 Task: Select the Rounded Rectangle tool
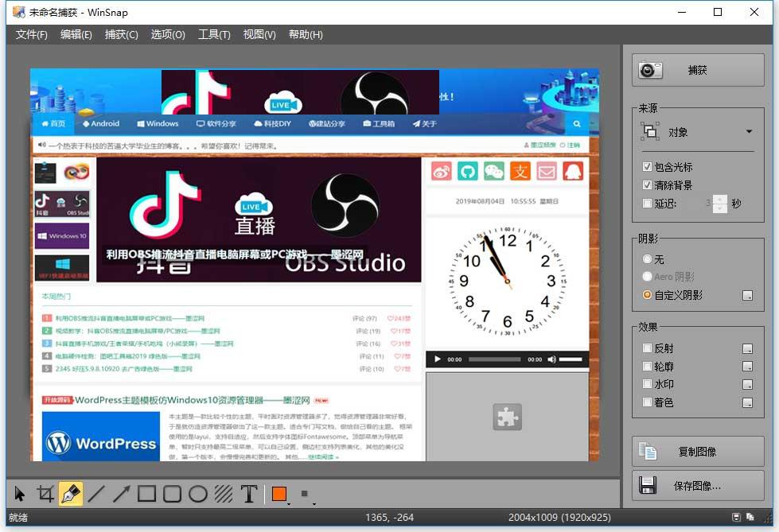coord(172,494)
